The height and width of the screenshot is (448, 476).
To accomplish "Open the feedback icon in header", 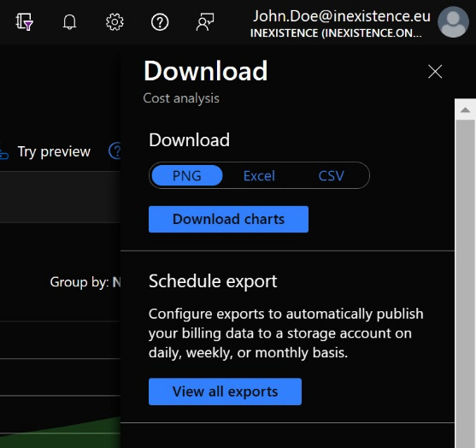I will [x=205, y=22].
